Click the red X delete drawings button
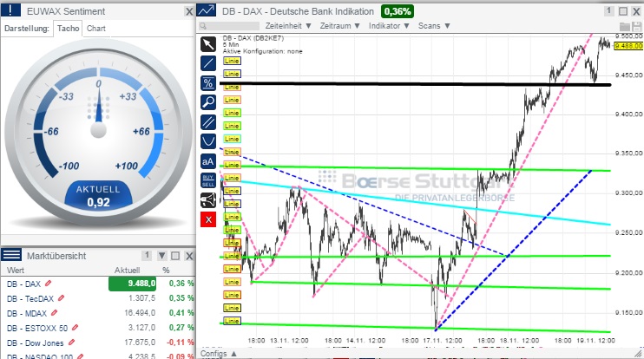The width and height of the screenshot is (644, 359). click(208, 219)
